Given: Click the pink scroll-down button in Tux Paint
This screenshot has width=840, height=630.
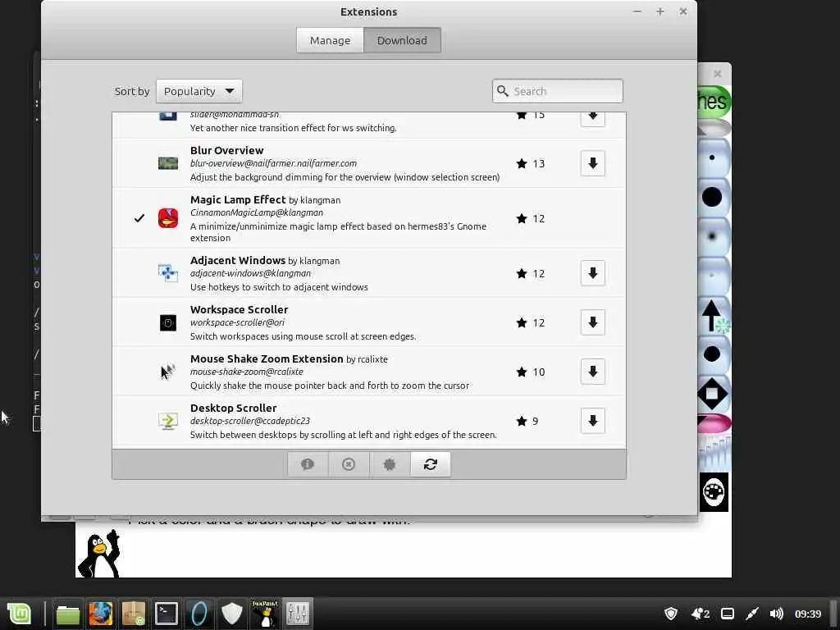Looking at the screenshot, I should [x=714, y=422].
